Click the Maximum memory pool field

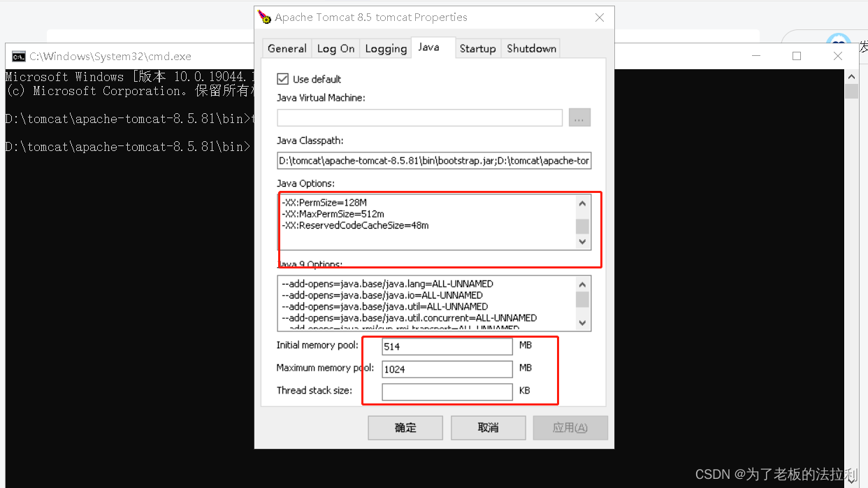(447, 368)
